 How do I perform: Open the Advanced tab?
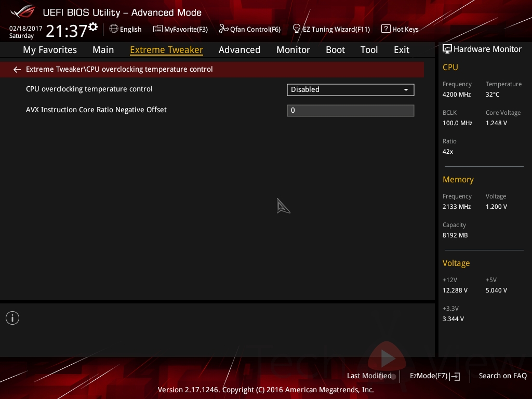[240, 50]
